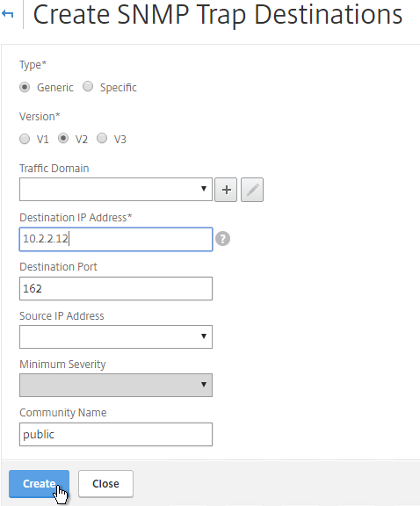Screen dimensions: 420x506
Task: Select the Specific type radio button
Action: (88, 86)
